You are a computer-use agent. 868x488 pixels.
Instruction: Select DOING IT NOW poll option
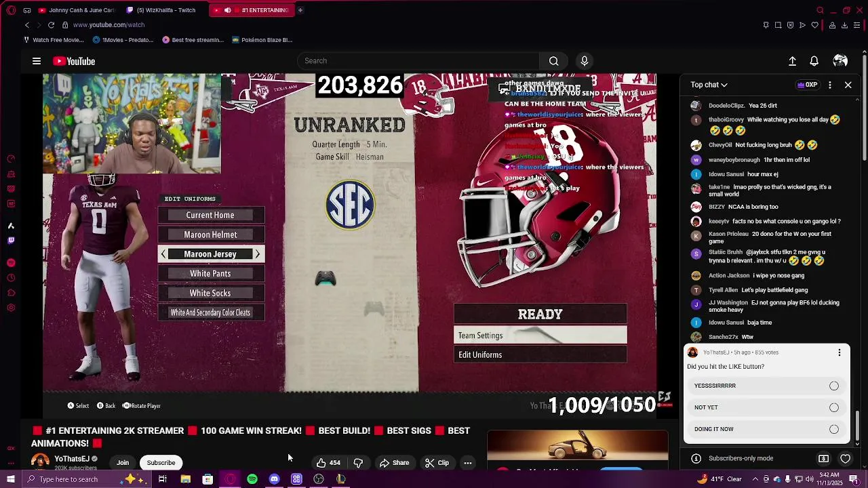pyautogui.click(x=766, y=429)
